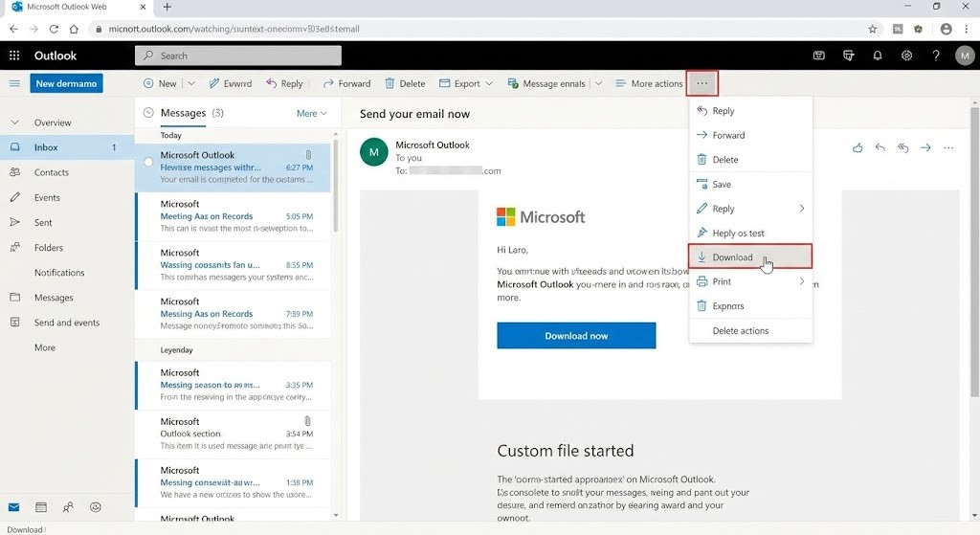Click the Ewwrd toolbar button

coord(230,83)
